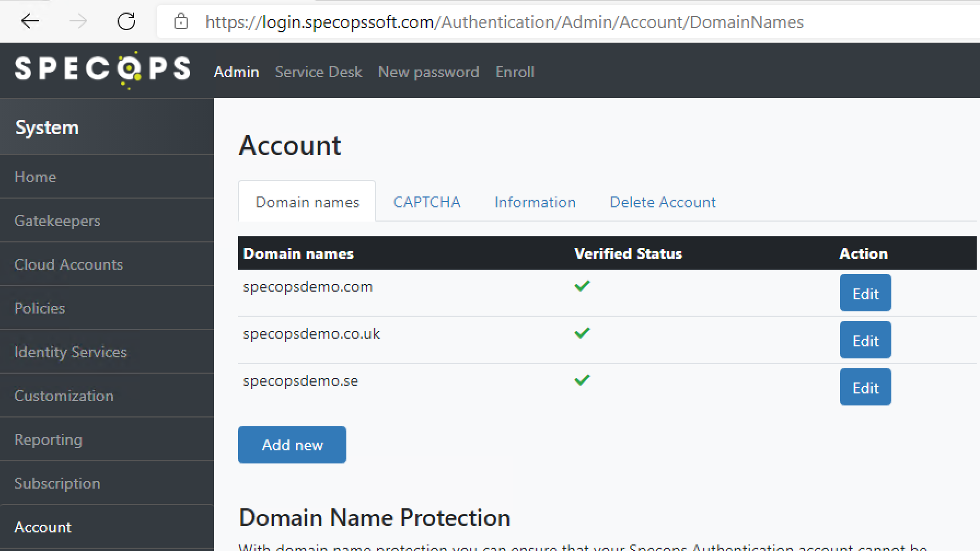
Task: Open the CAPTCHA tab
Action: coord(427,202)
